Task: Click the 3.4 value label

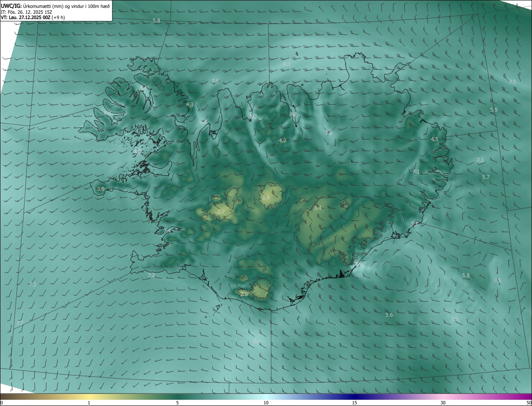Action: (318, 208)
